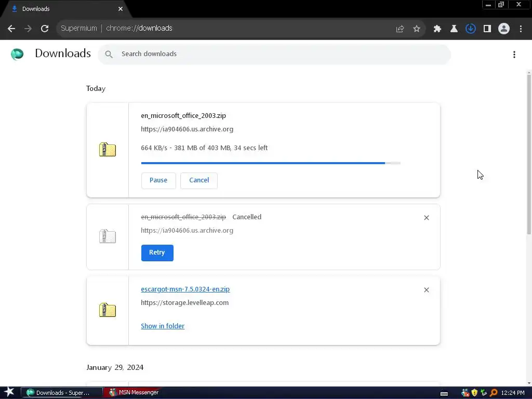This screenshot has height=399, width=532.
Task: Pause the office 2003 download
Action: [x=158, y=180]
